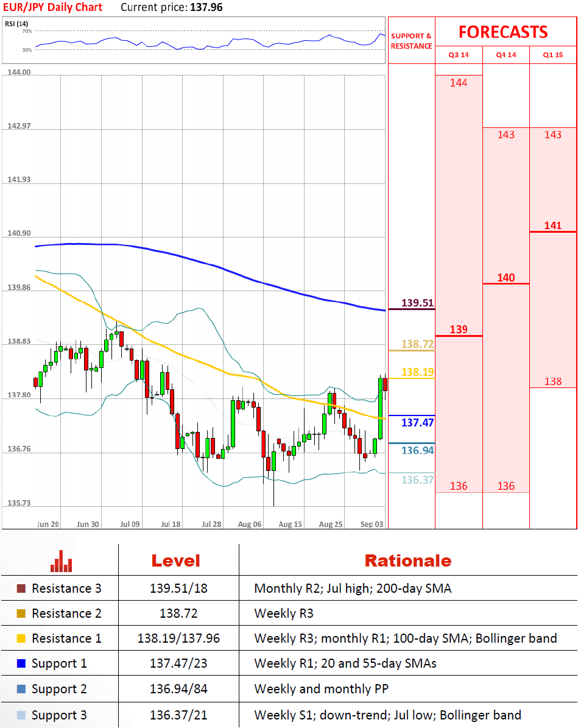The height and width of the screenshot is (728, 578).
Task: Click 'Monthly R2; Jul high; 200-day SMA' rationale
Action: [x=353, y=588]
